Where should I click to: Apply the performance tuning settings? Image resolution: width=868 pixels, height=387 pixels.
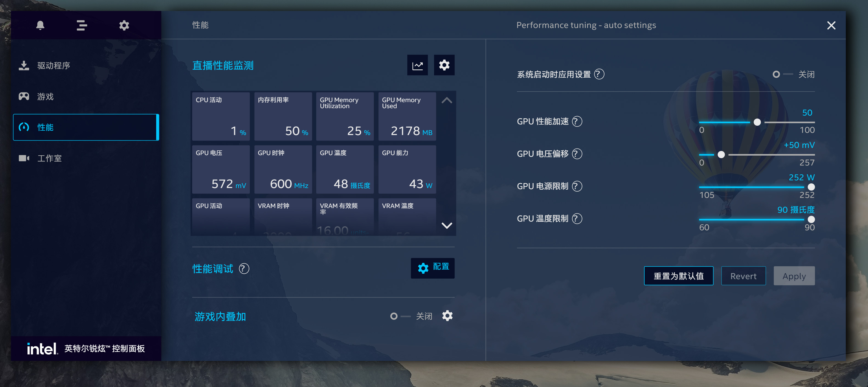pos(794,276)
